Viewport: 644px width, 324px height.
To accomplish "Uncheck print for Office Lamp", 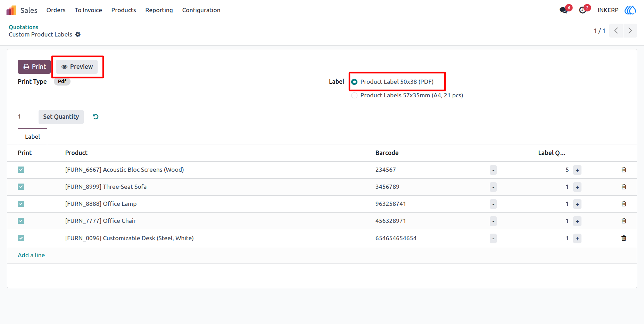I will pos(21,204).
